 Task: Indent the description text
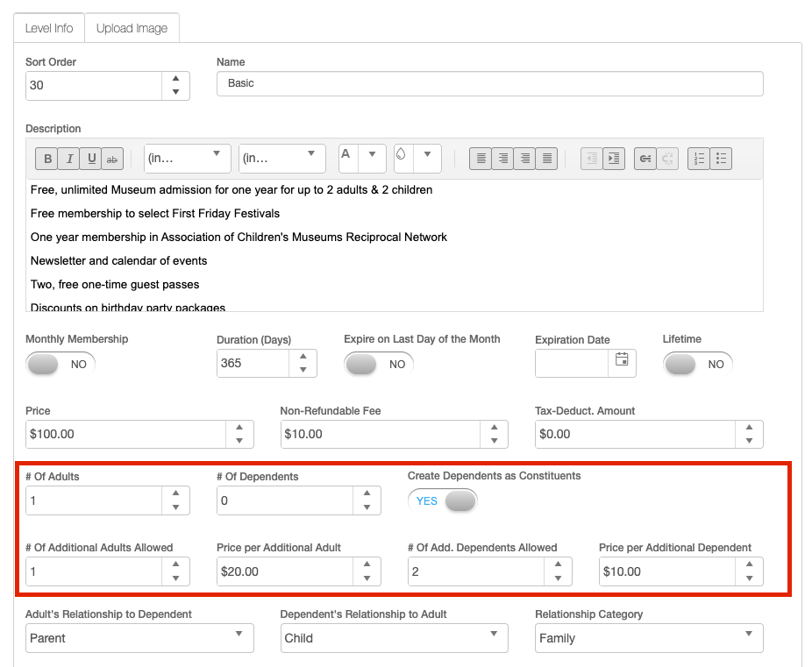(x=614, y=159)
